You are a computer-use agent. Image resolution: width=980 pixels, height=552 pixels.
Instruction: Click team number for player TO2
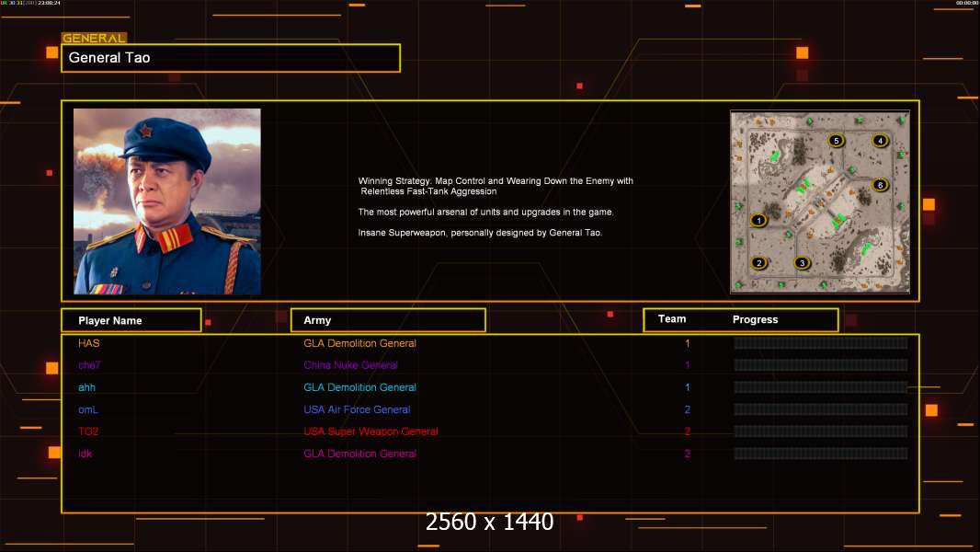click(688, 431)
